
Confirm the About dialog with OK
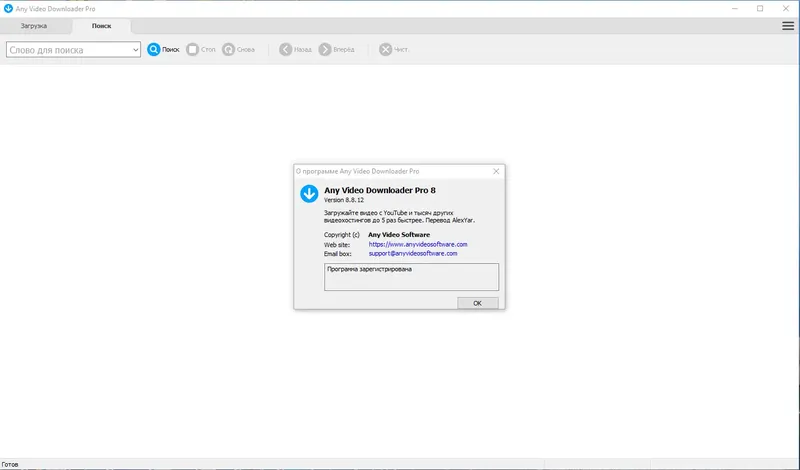pos(478,303)
